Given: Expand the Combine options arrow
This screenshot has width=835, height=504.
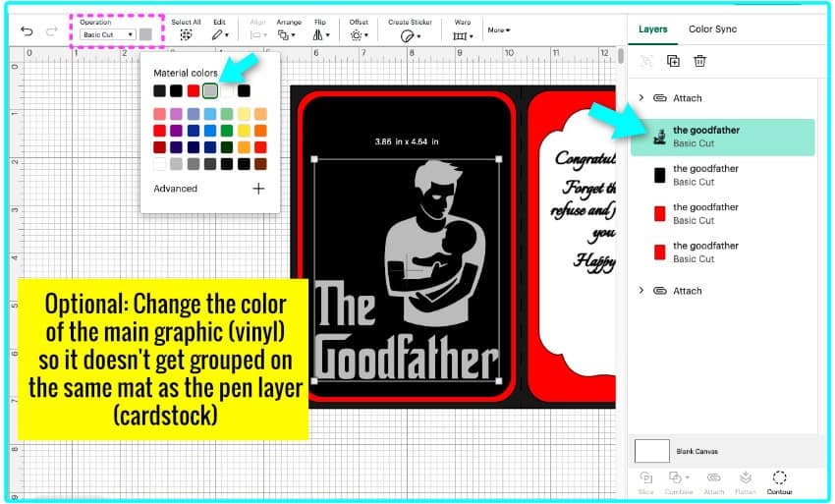Looking at the screenshot, I should coord(688,477).
